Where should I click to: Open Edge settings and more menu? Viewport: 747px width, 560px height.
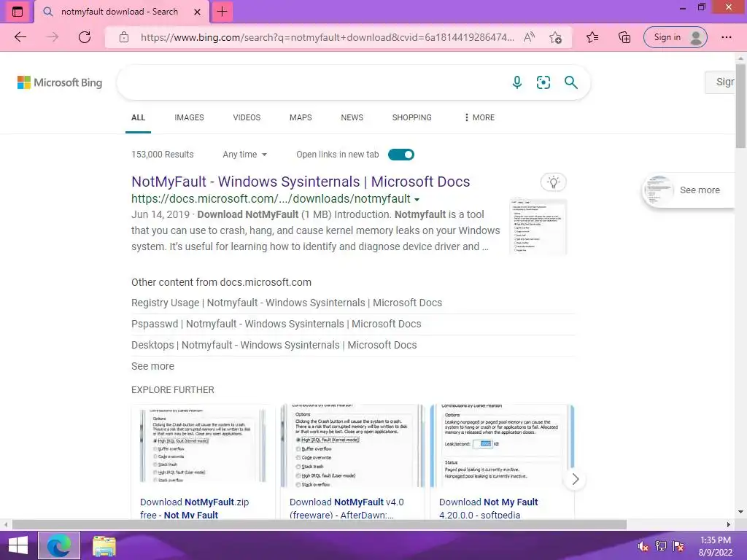(726, 37)
